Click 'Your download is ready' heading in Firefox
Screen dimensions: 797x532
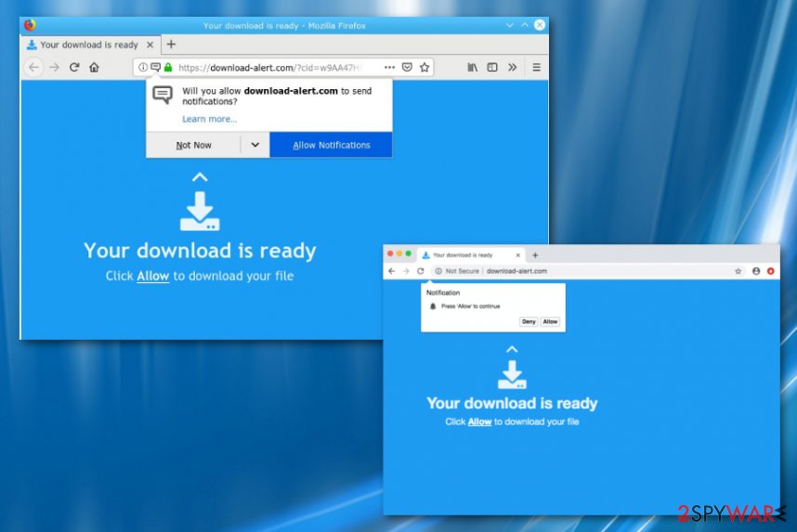click(x=200, y=251)
